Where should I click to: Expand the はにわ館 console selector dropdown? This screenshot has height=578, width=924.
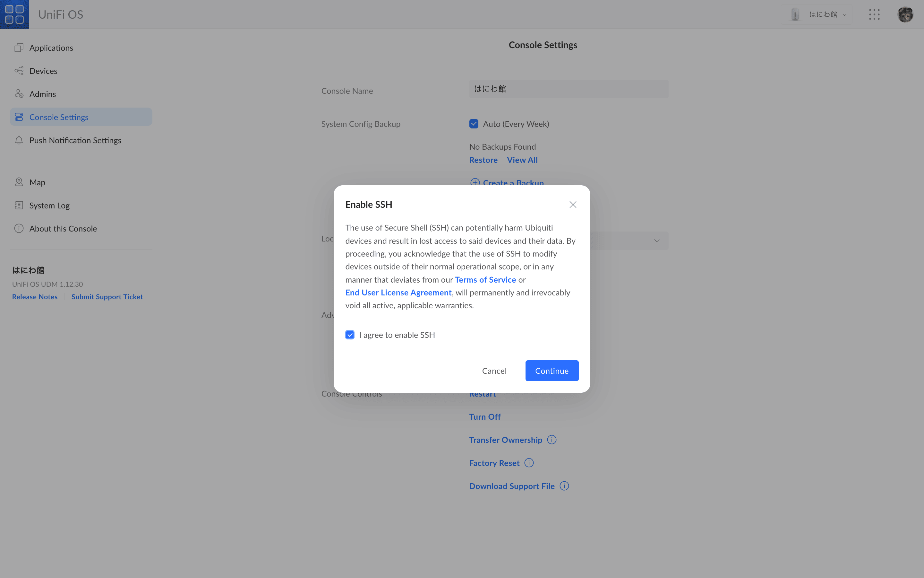click(x=817, y=14)
